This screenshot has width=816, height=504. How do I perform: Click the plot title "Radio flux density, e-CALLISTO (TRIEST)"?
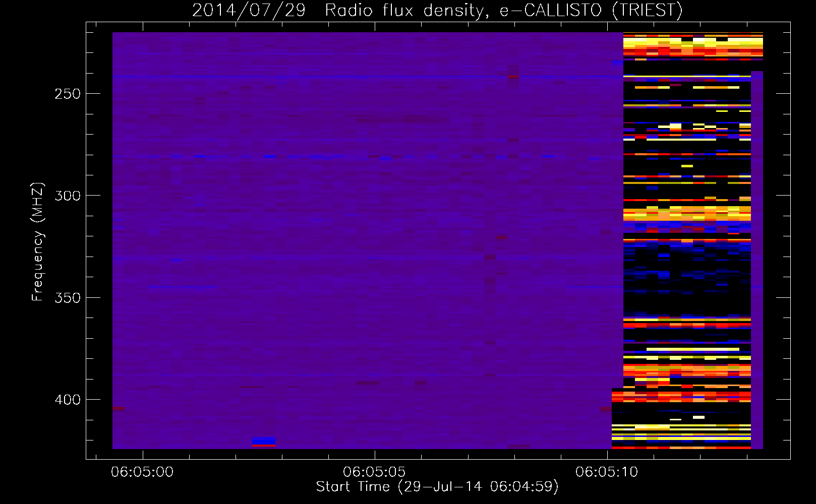[503, 11]
